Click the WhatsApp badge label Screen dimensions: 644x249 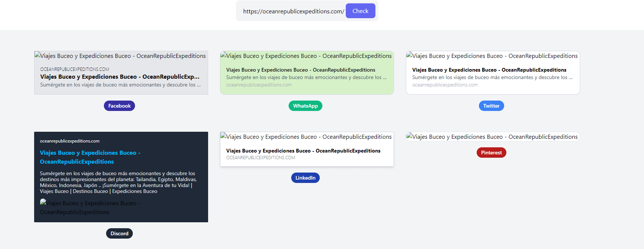point(305,106)
